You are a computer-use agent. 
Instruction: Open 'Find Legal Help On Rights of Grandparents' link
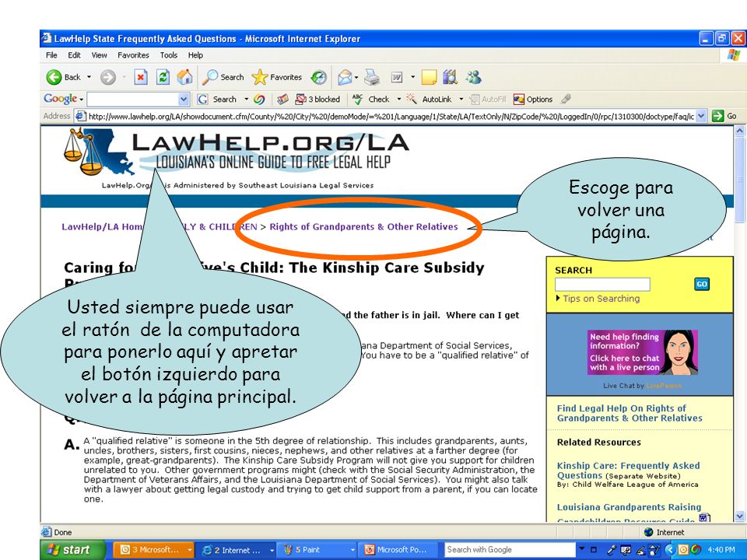pos(630,413)
